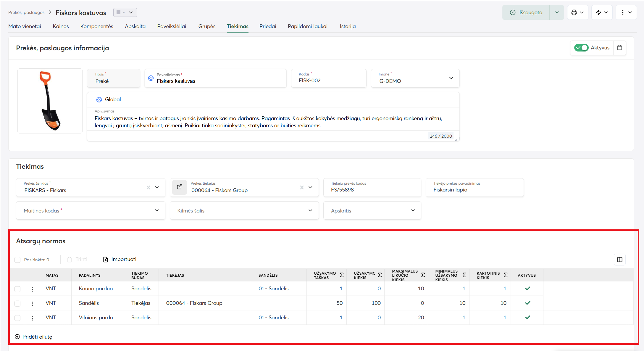Open the row menu for Kauno parduo row
Image resolution: width=644 pixels, height=351 pixels.
coord(32,289)
